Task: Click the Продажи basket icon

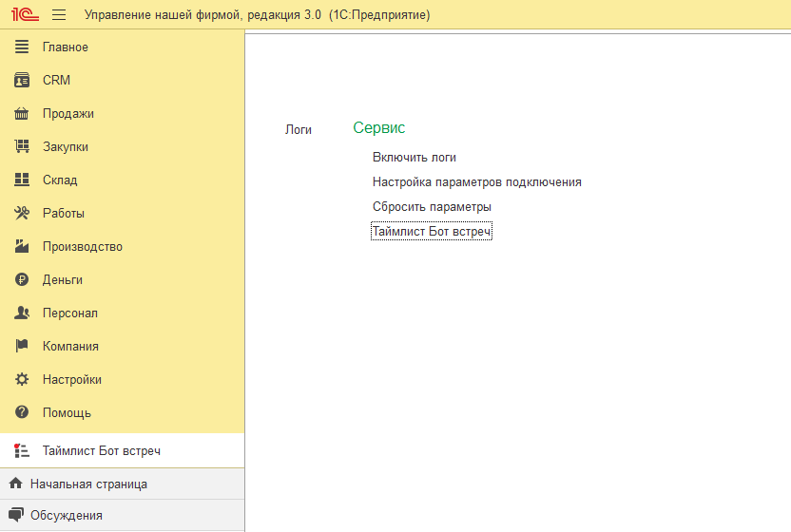Action: tap(22, 114)
